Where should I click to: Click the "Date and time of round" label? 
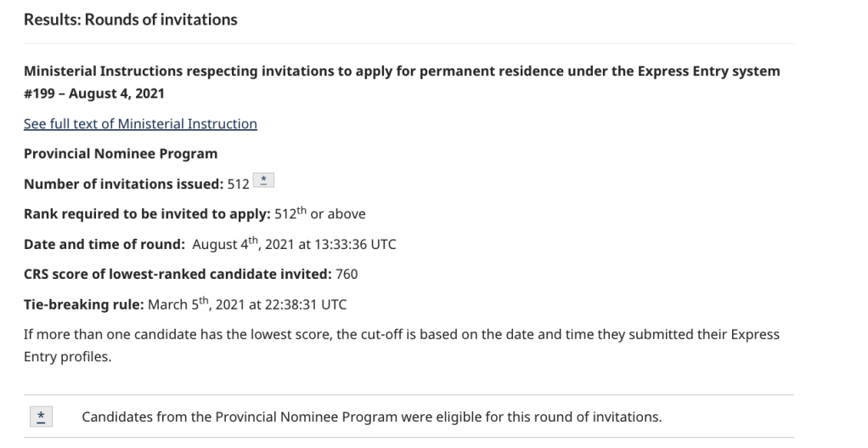tap(104, 245)
